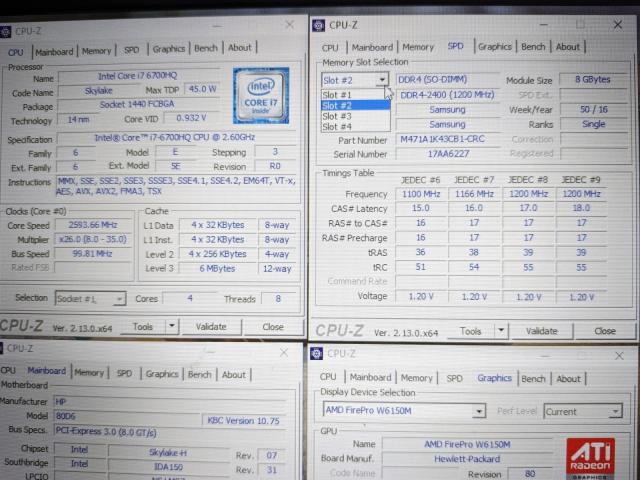640x480 pixels.
Task: Open Graphics tab in CPU window
Action: tap(169, 49)
